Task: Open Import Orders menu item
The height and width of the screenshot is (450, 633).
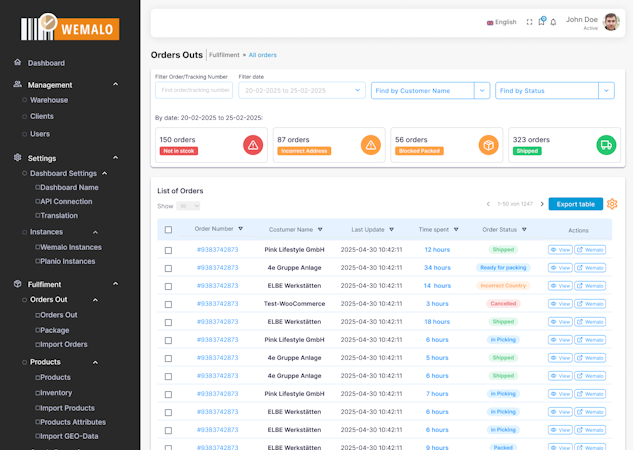Action: coord(64,344)
